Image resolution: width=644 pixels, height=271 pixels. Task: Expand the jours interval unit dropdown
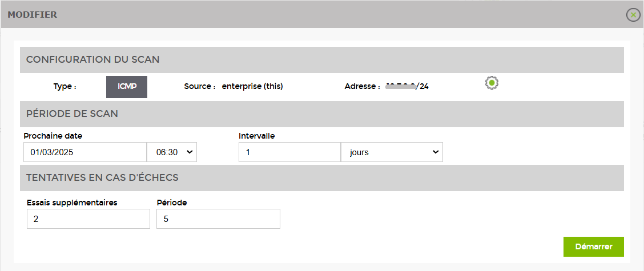tap(392, 152)
